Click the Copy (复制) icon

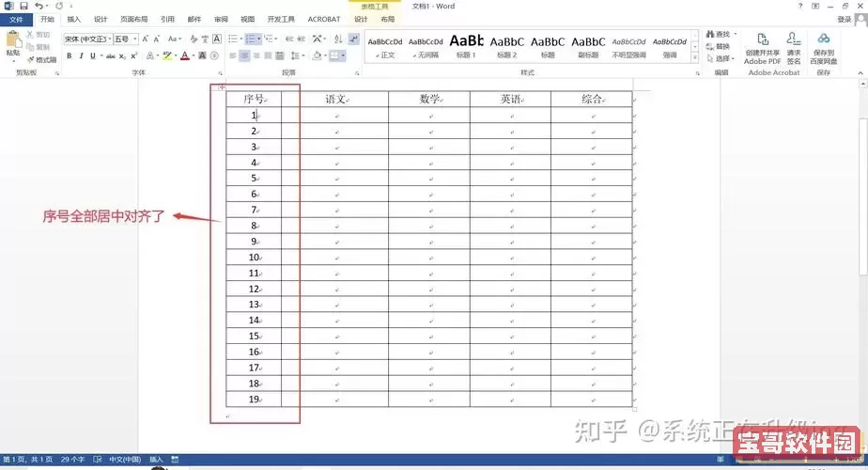coord(30,47)
